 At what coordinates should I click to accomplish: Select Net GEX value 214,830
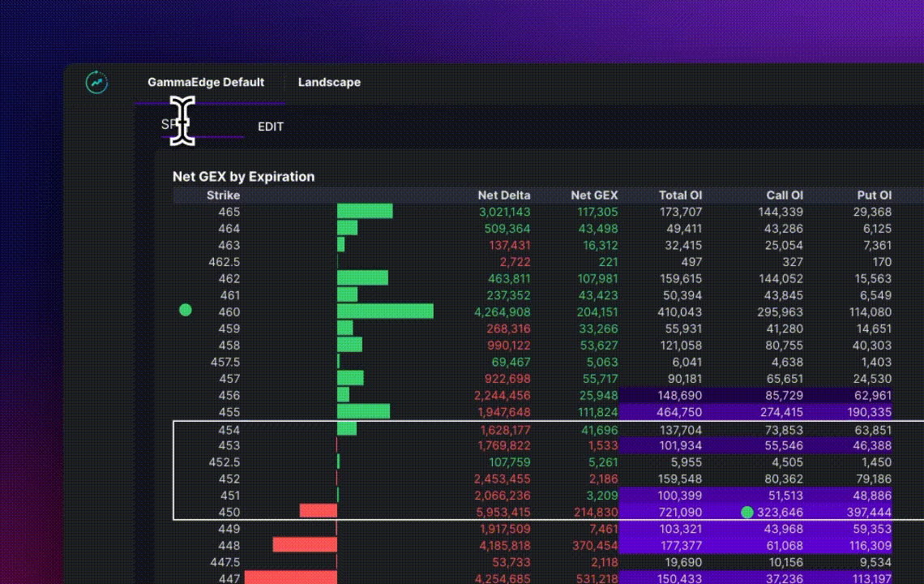[x=596, y=513]
